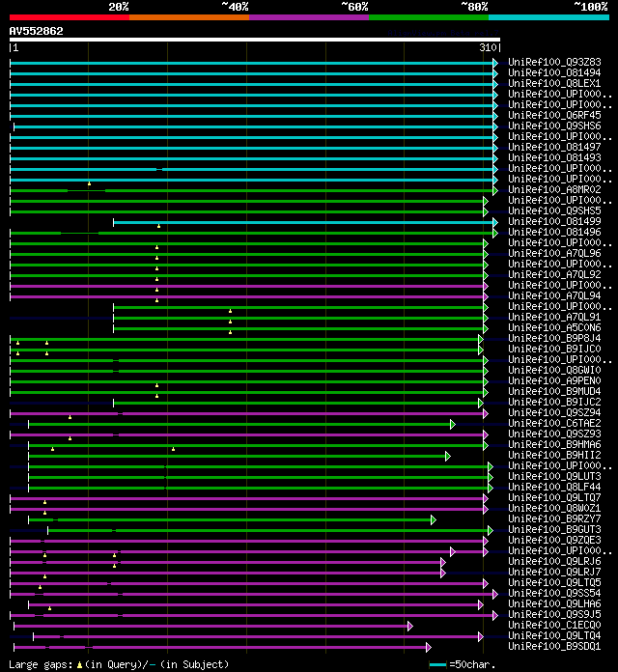Click the cyan ~100% identity legend segment
The width and height of the screenshot is (618, 672).
pos(549,17)
